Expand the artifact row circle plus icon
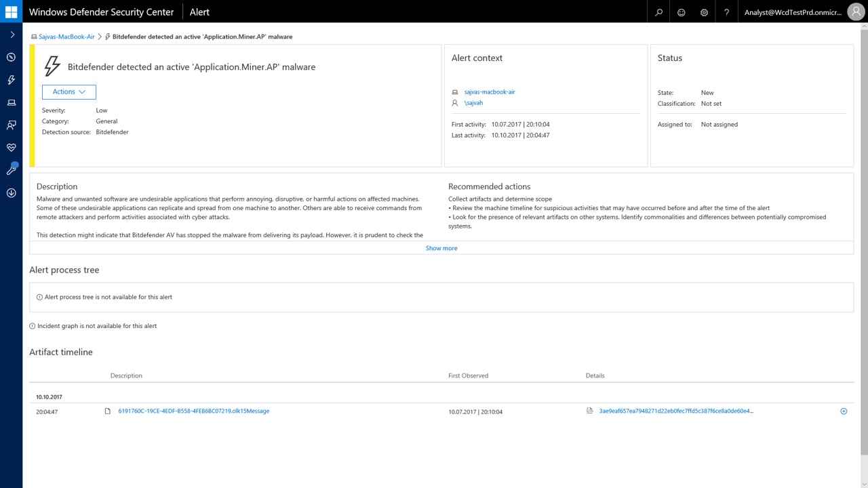This screenshot has height=488, width=868. pos(844,411)
